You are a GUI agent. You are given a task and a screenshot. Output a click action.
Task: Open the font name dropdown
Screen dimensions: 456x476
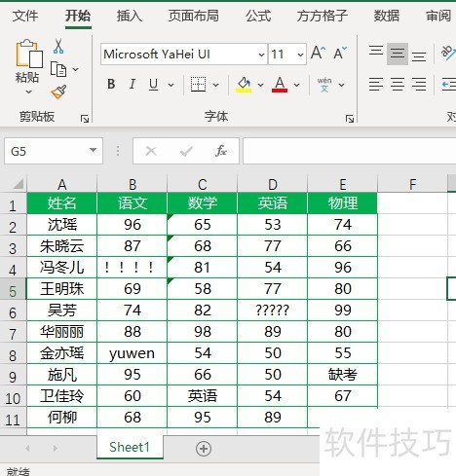[x=261, y=55]
